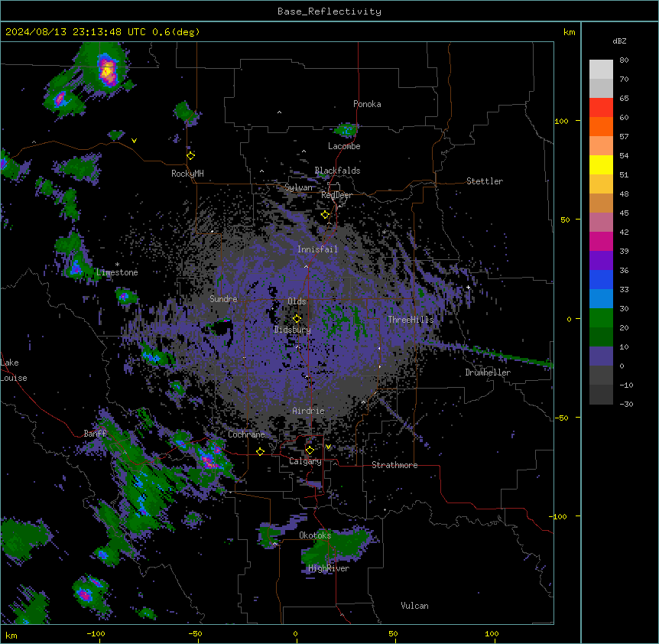659x644 pixels.
Task: Click the RedDeer city label
Action: pos(336,195)
